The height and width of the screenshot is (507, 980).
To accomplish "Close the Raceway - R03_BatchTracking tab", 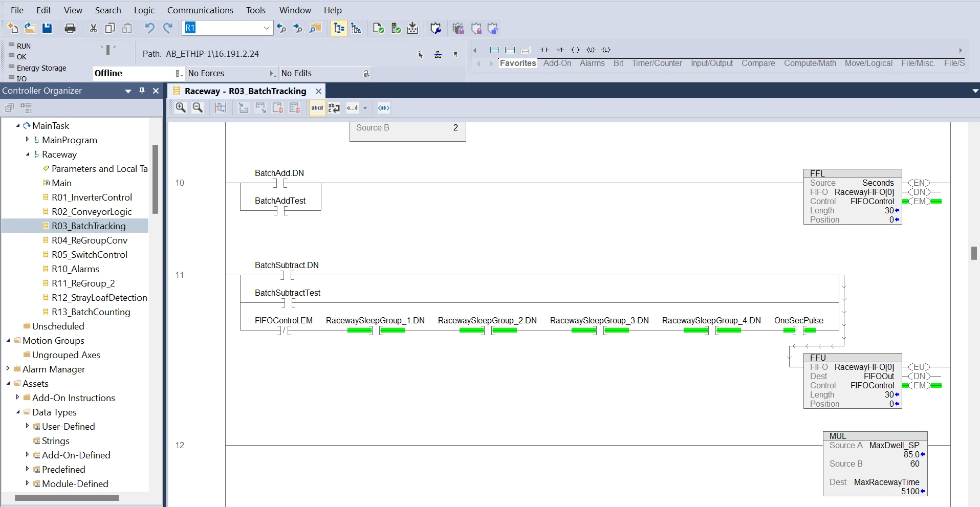I will [x=318, y=91].
